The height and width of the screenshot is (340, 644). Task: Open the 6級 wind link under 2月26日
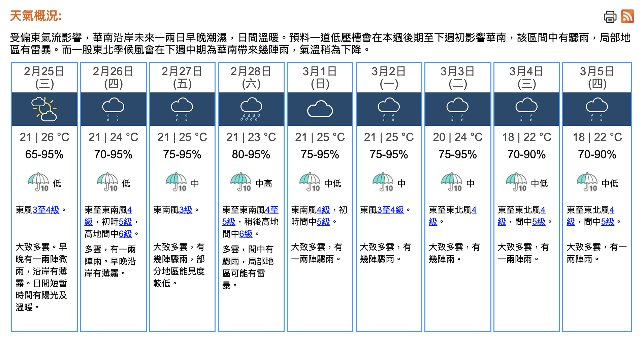[125, 234]
